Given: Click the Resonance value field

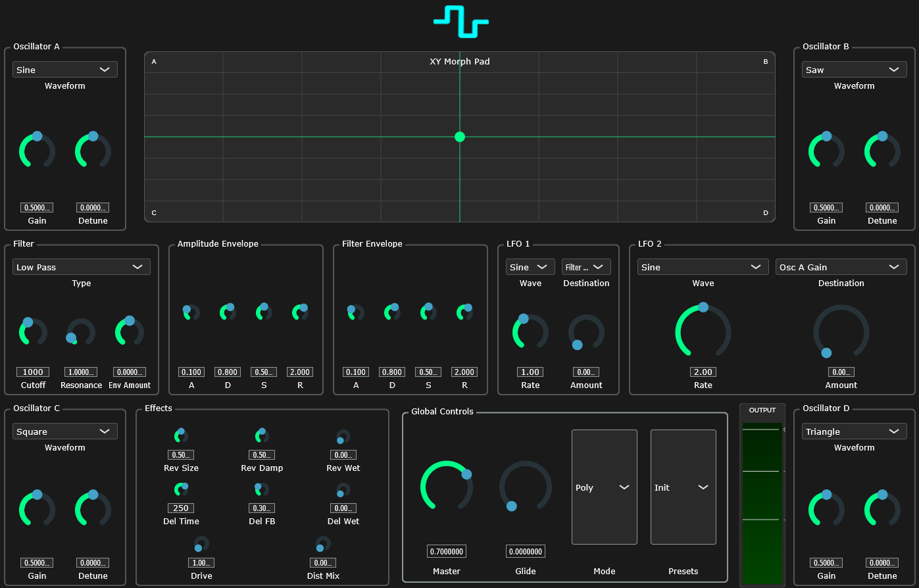Looking at the screenshot, I should tap(82, 372).
